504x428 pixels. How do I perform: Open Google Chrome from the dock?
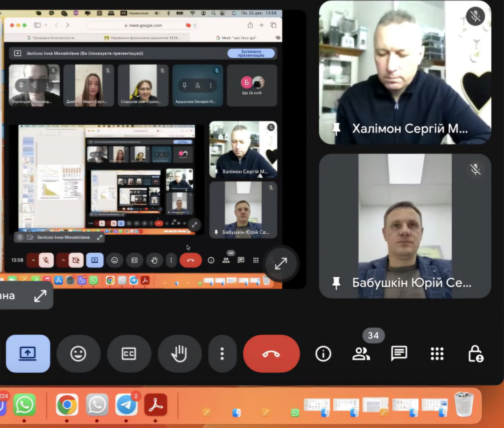pos(67,405)
